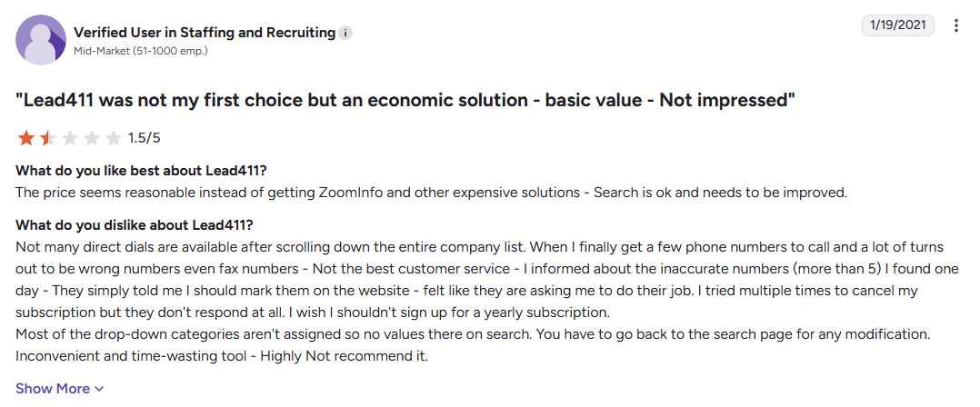
Task: Click the 'Highly Not recommend it' line
Action: pos(222,357)
